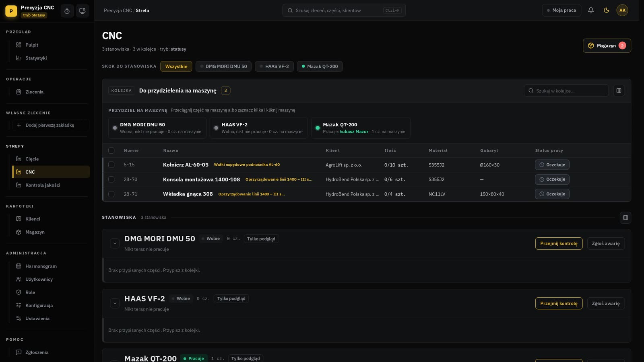Toggle dark mode moon icon
This screenshot has width=644, height=362.
pyautogui.click(x=607, y=10)
